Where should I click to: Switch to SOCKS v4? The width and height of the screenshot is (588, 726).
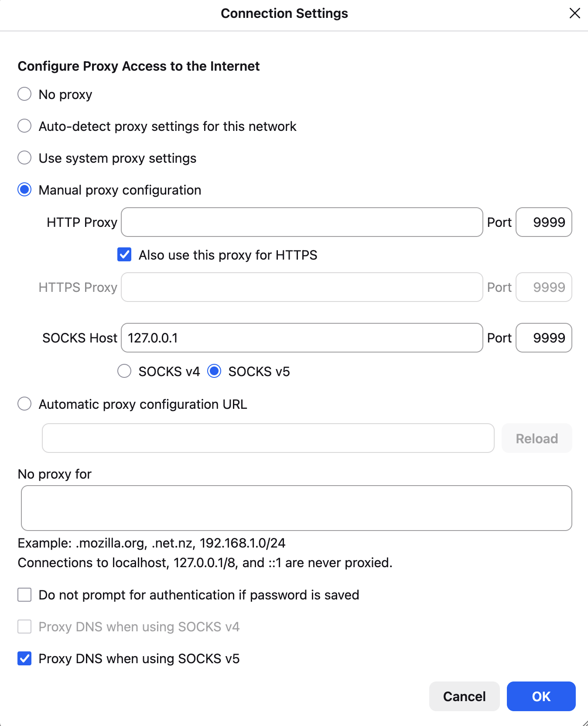[124, 371]
